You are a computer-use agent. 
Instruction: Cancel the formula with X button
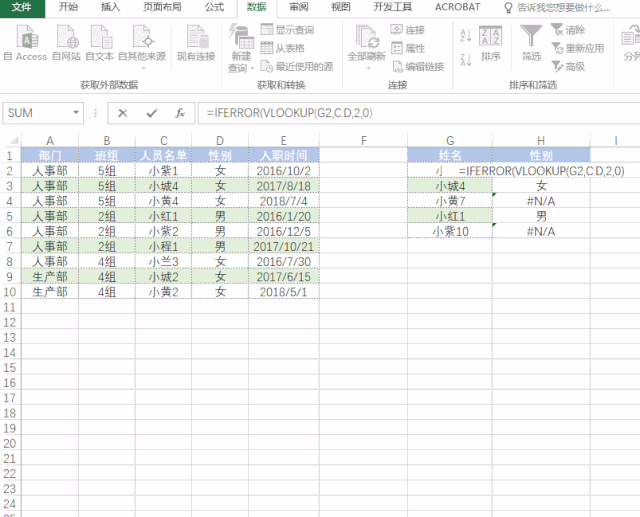click(x=122, y=113)
